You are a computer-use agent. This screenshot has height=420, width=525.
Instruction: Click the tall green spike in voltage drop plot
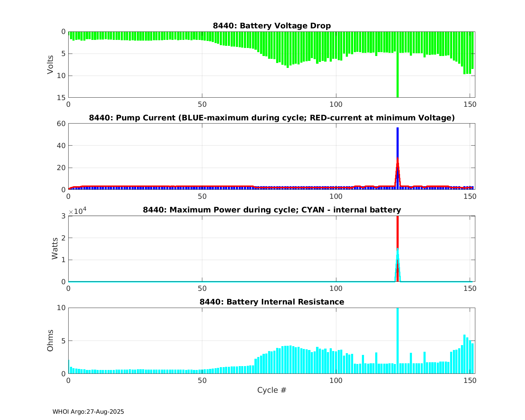[398, 77]
